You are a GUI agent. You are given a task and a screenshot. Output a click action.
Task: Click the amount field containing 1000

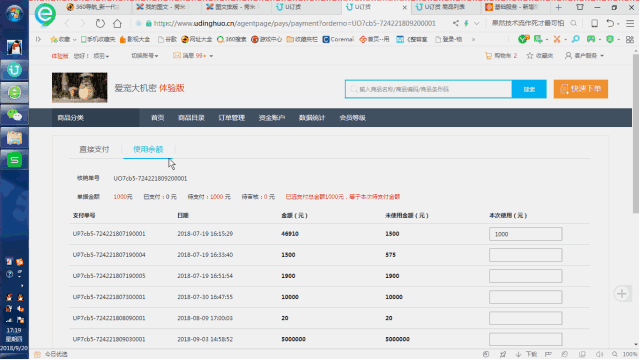(x=525, y=234)
